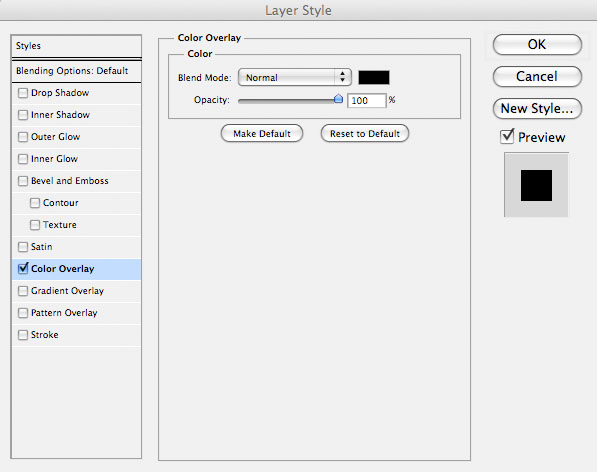Image resolution: width=597 pixels, height=472 pixels.
Task: Select the Pattern Overlay label row
Action: 77,313
